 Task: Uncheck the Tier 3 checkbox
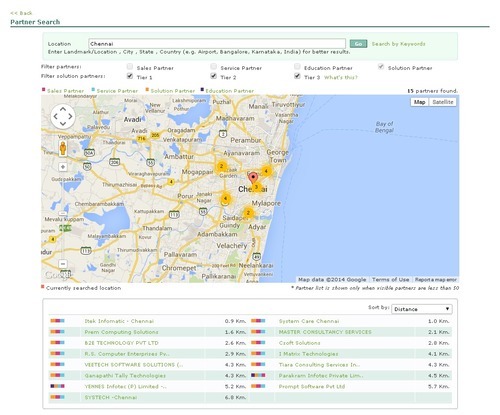tap(297, 76)
